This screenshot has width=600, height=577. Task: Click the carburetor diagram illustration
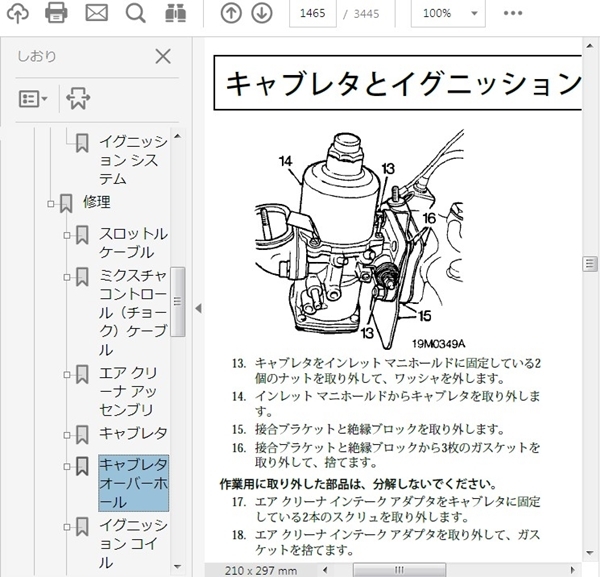(x=360, y=239)
